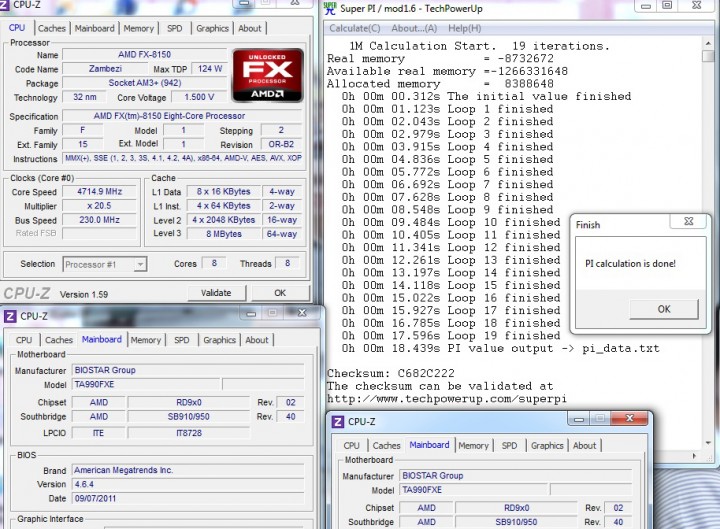This screenshot has width=720, height=529.
Task: Minimize the Super PI window
Action: (646, 6)
